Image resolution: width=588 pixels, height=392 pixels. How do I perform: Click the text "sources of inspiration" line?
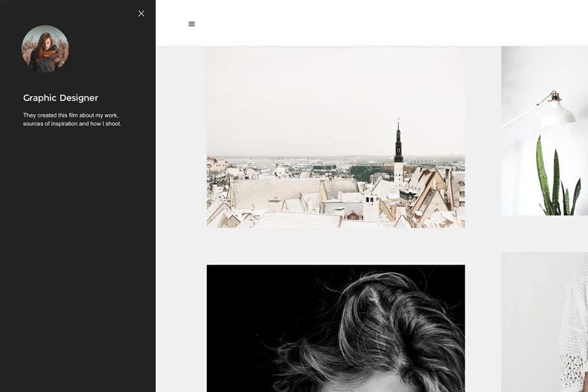(72, 124)
